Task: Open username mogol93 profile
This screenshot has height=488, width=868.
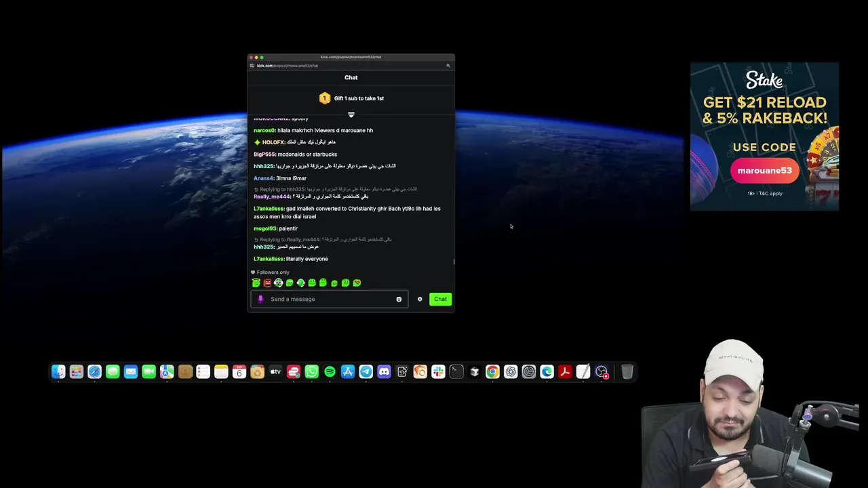Action: pyautogui.click(x=265, y=228)
